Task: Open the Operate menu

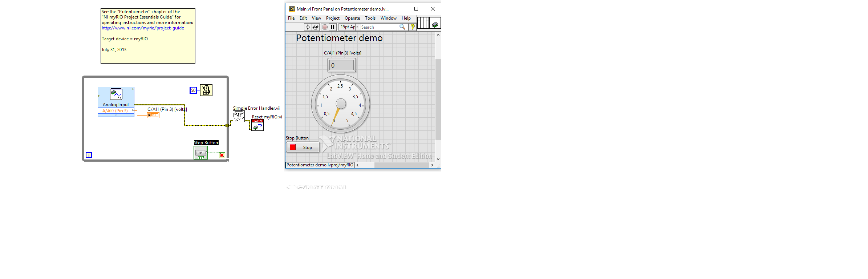Action: (352, 18)
